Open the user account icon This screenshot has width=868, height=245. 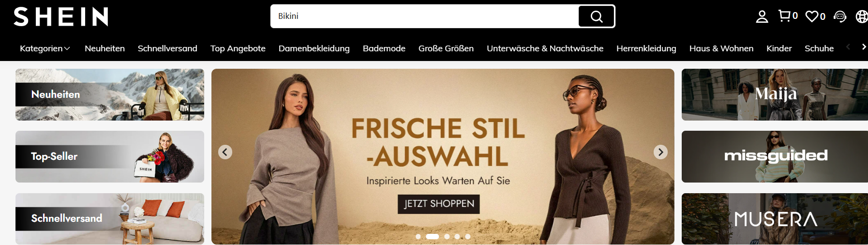pos(762,16)
